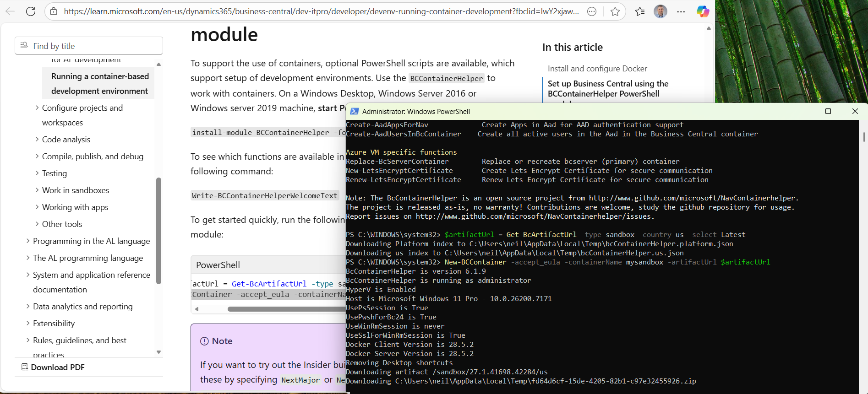Screen dimensions: 868x394
Task: Expand Programming in the AL language
Action: pyautogui.click(x=28, y=241)
